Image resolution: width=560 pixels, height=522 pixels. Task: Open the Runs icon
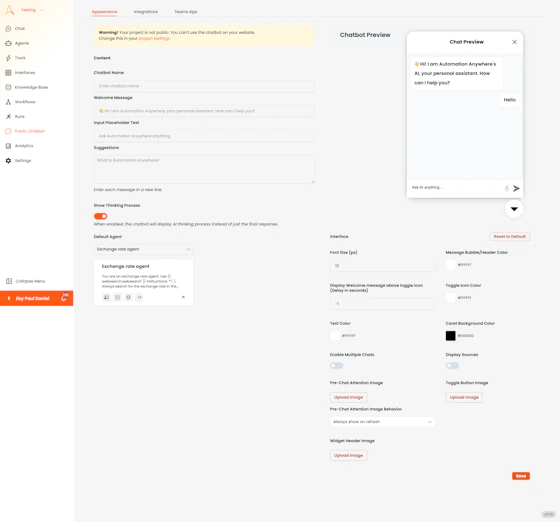point(8,116)
